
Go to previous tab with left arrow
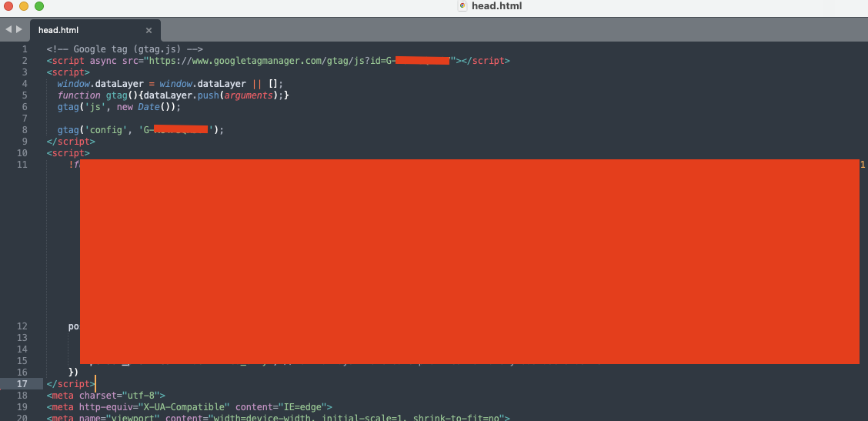click(8, 29)
